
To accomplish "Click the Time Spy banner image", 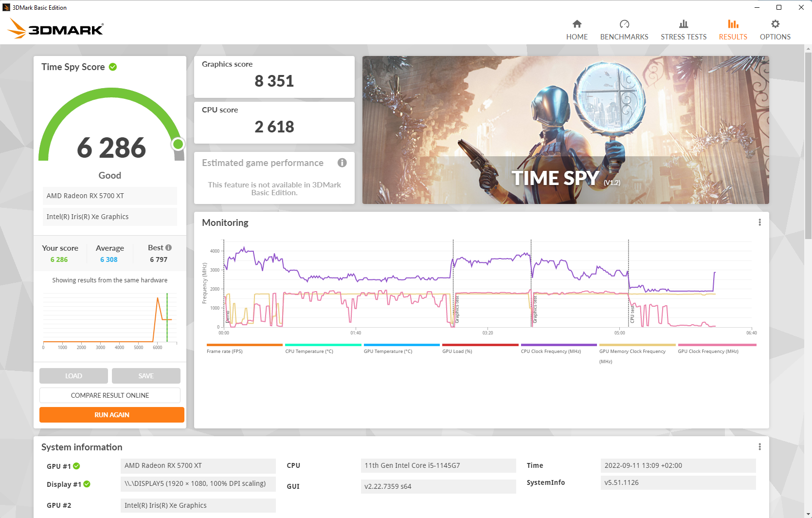I will [x=565, y=130].
